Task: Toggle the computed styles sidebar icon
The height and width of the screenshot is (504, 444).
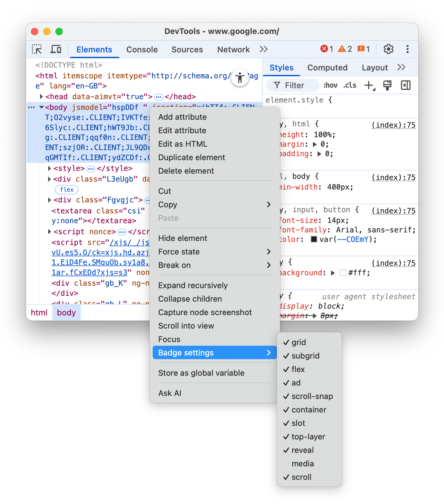Action: pos(405,85)
